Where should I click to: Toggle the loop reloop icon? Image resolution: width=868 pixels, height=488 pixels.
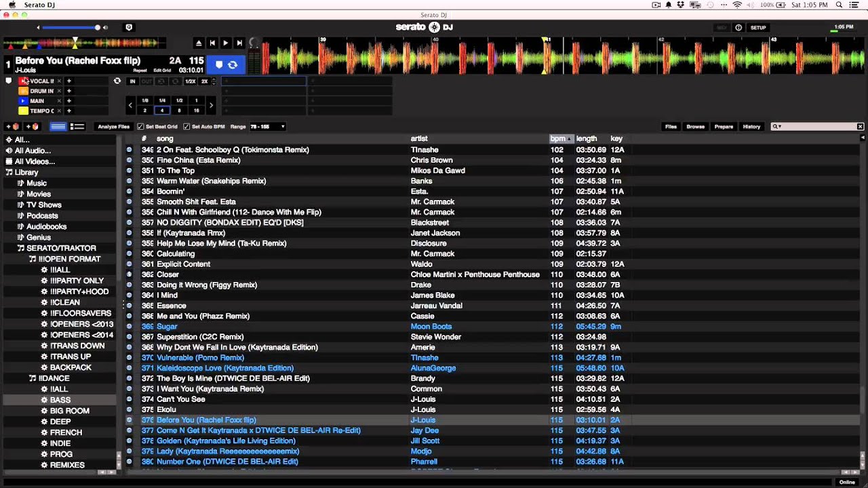[x=117, y=81]
